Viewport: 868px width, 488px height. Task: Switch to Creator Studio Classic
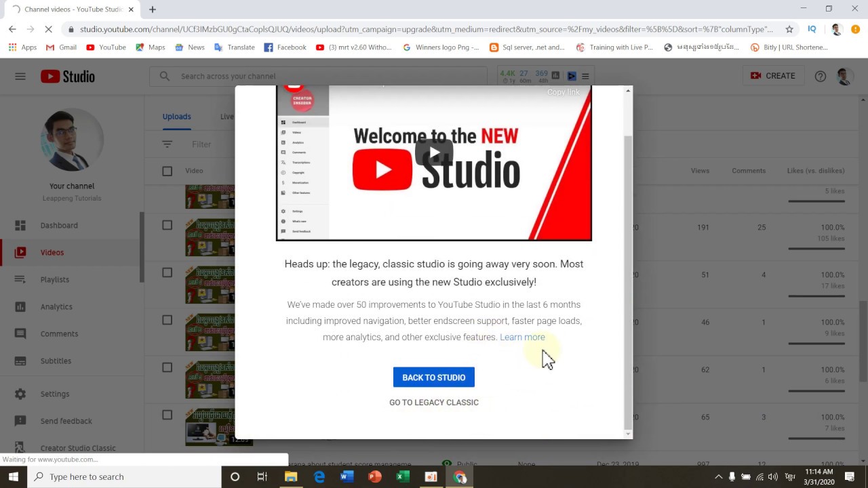78,448
